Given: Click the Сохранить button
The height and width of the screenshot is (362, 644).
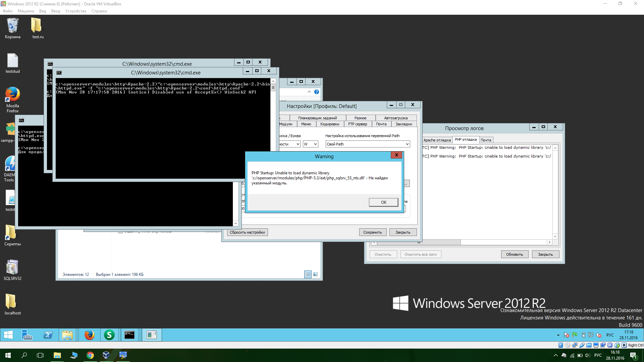Looking at the screenshot, I should (372, 232).
